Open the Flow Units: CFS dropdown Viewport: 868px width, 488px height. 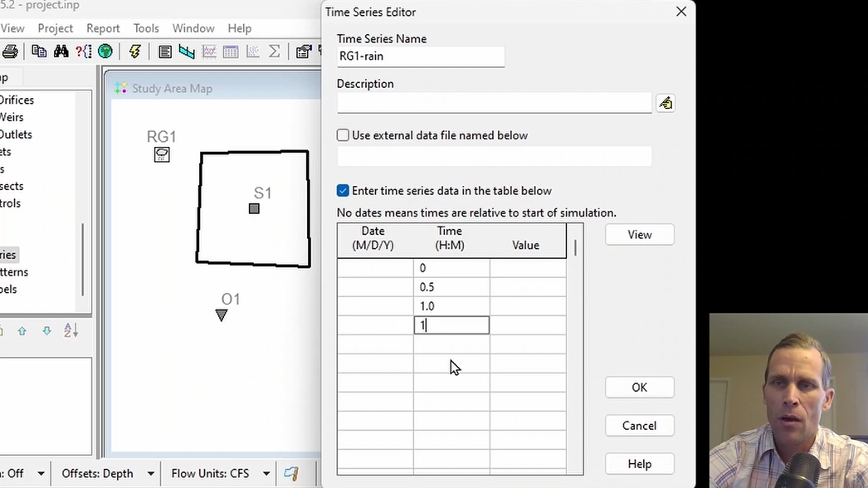pyautogui.click(x=266, y=474)
